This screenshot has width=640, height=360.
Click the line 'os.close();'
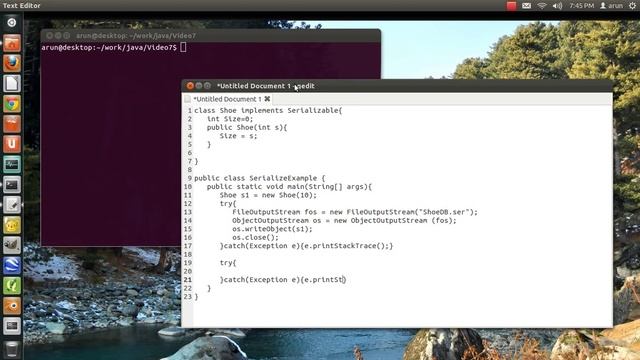click(256, 237)
